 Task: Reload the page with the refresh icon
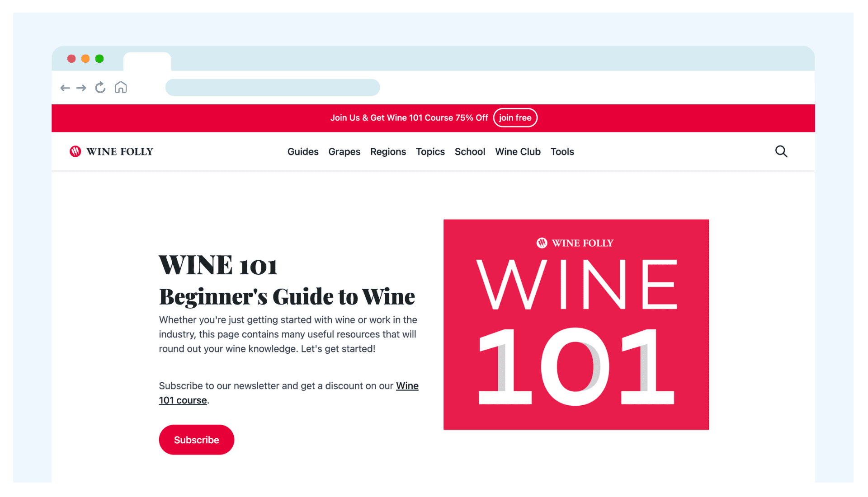(100, 87)
